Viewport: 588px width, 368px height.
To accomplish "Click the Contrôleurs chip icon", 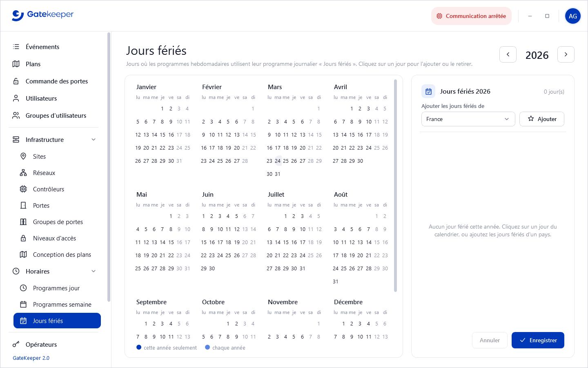I will pos(23,189).
